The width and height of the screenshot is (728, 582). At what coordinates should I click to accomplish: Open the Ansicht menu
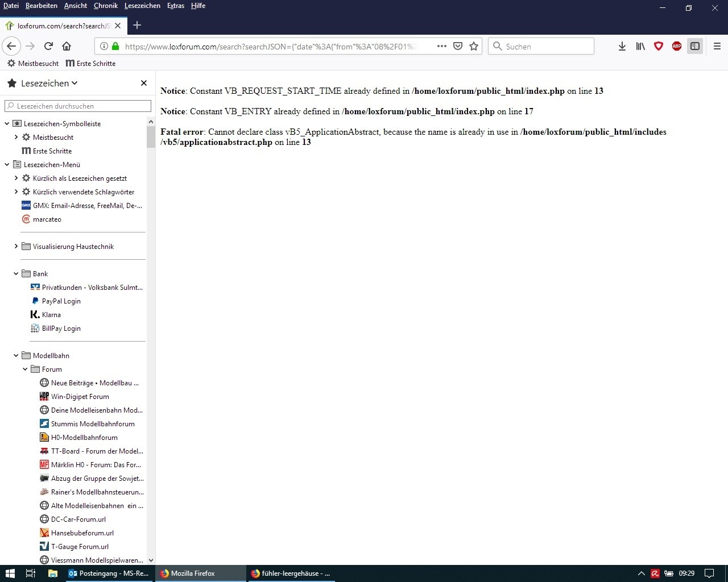pos(76,6)
